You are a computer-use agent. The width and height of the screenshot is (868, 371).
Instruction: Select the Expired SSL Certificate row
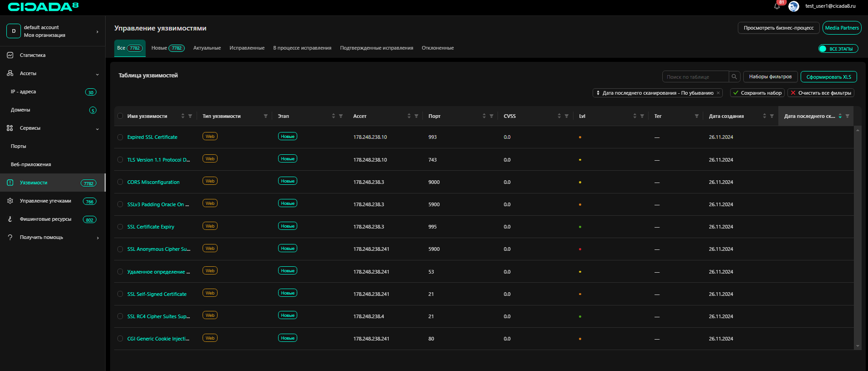(120, 137)
